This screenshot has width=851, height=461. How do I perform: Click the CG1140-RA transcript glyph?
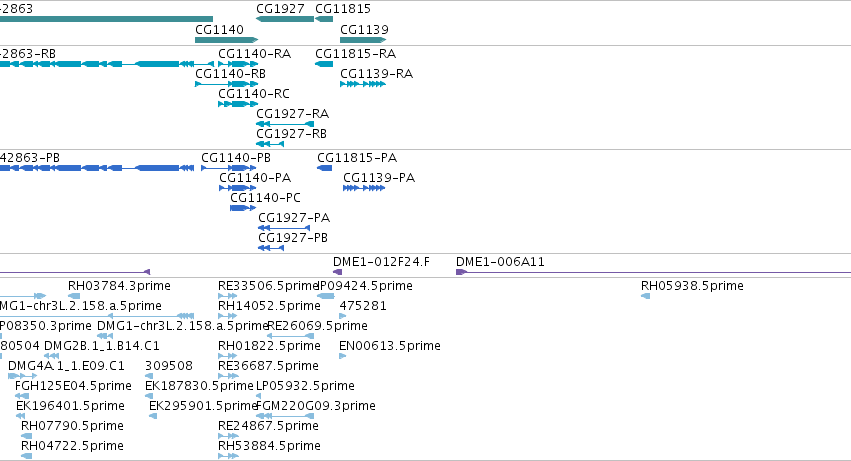[x=238, y=64]
